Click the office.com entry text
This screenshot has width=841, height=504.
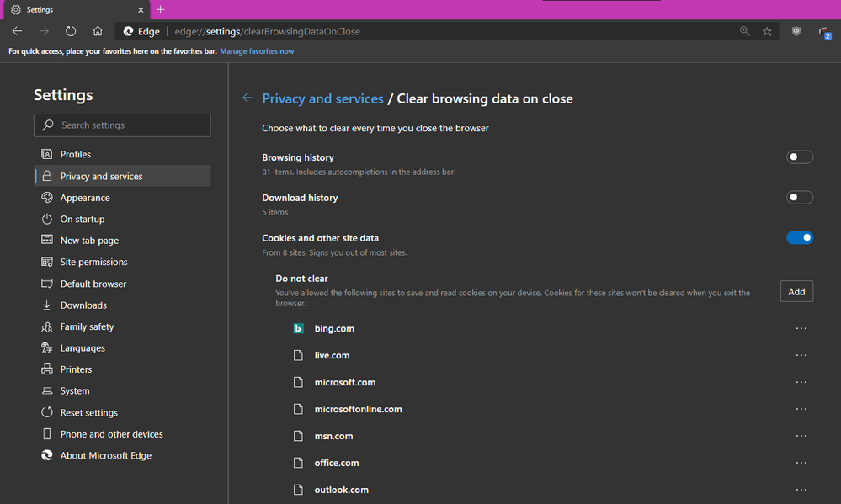337,463
